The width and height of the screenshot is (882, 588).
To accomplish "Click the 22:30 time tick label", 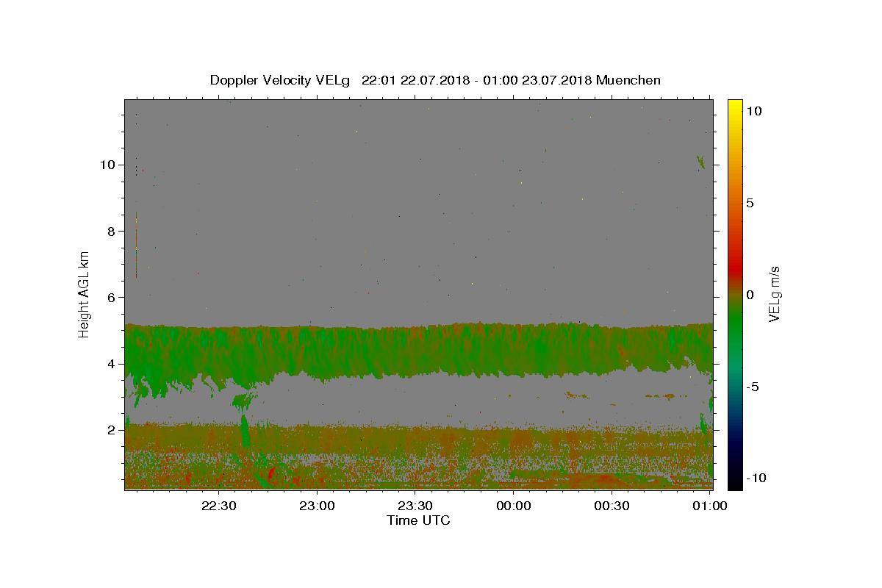I will pyautogui.click(x=220, y=506).
